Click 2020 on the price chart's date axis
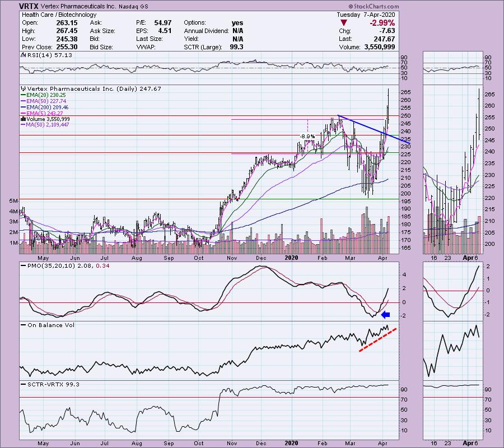 [x=291, y=258]
